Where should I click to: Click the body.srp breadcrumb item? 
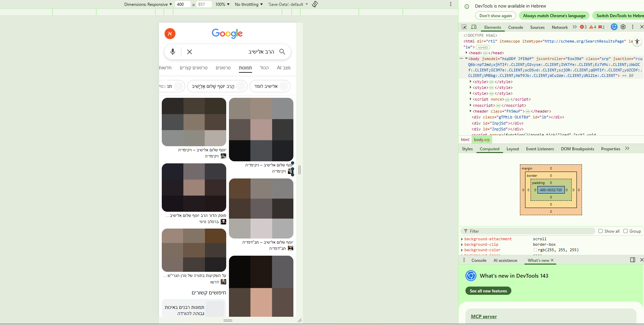pyautogui.click(x=482, y=139)
